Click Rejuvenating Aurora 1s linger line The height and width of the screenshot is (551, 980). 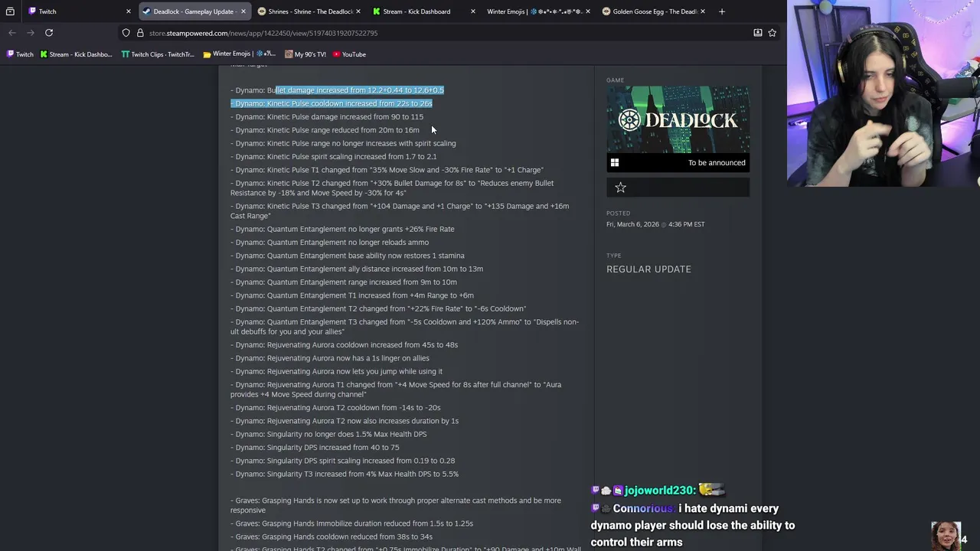pos(330,358)
